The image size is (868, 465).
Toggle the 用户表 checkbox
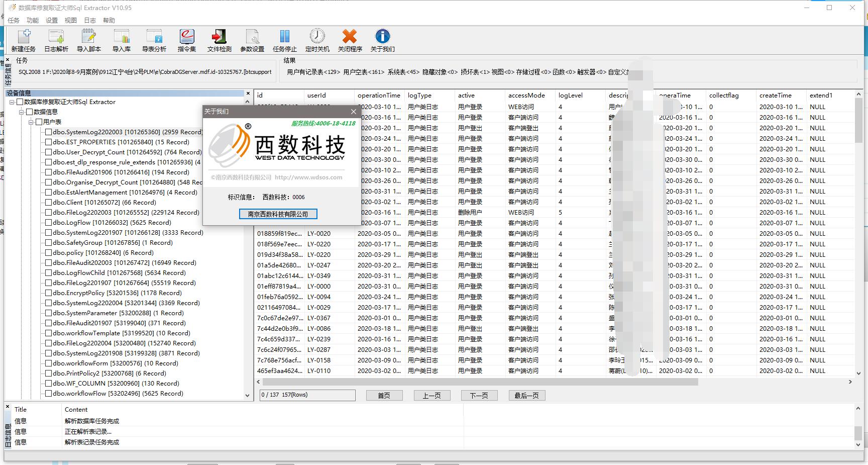(x=39, y=122)
